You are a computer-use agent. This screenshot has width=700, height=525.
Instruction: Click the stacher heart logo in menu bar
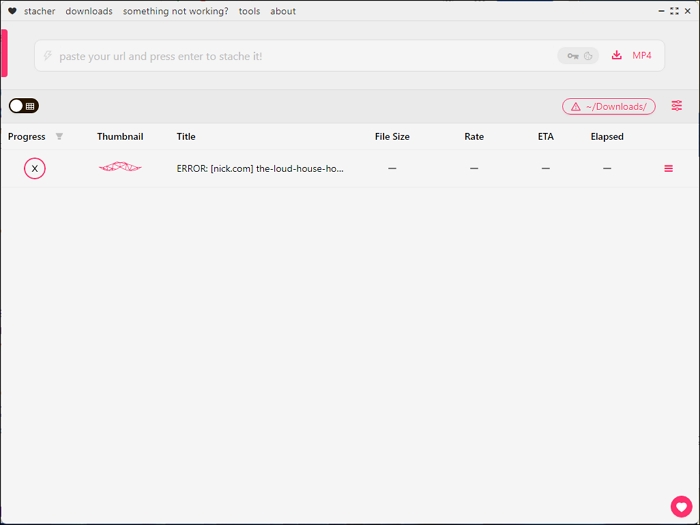click(13, 12)
